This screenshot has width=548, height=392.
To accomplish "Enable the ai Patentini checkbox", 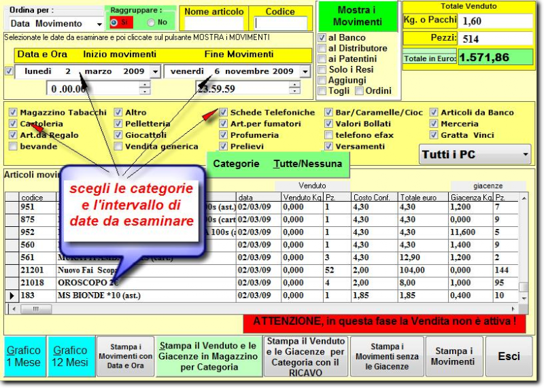I will [322, 58].
